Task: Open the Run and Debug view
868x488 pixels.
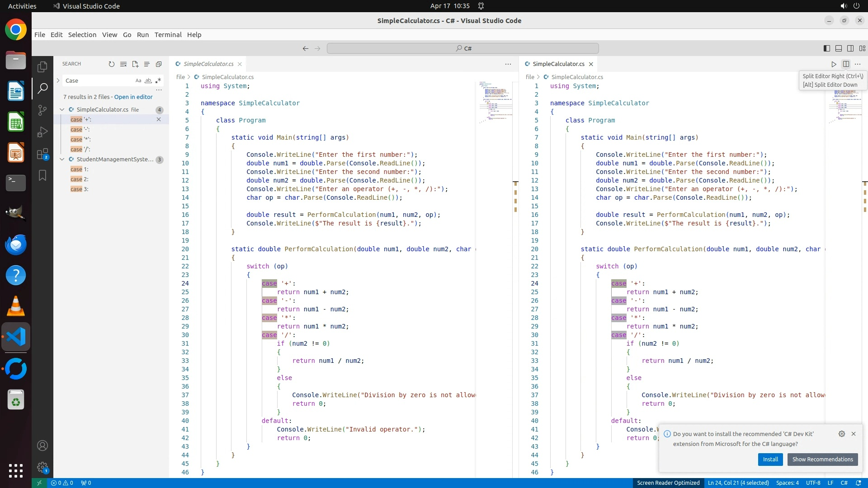Action: click(42, 132)
